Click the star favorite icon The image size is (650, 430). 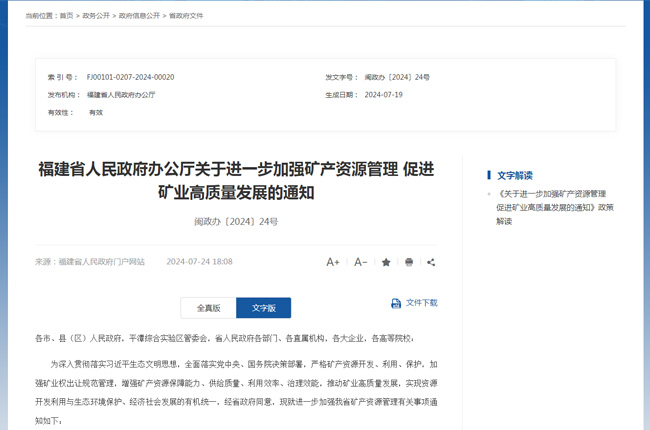386,262
